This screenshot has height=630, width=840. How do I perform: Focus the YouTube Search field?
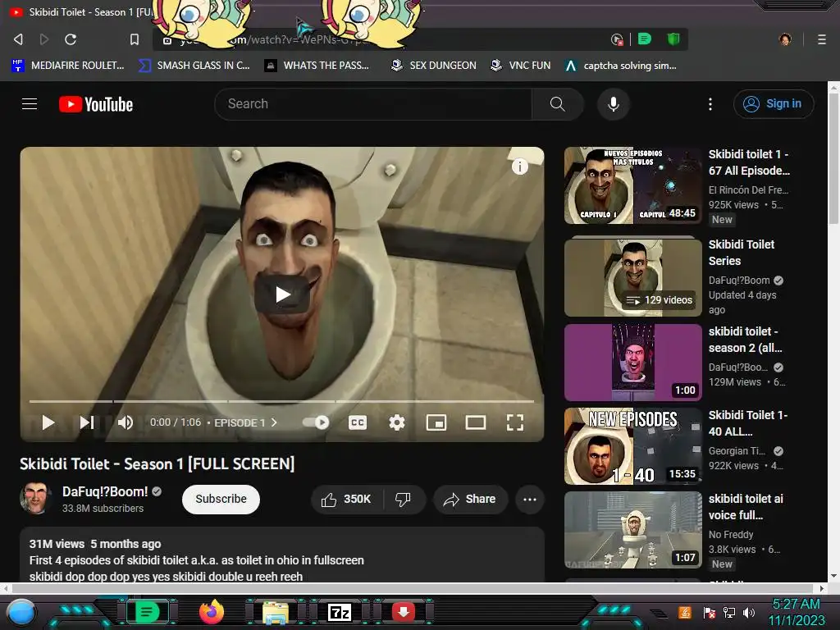pyautogui.click(x=373, y=104)
